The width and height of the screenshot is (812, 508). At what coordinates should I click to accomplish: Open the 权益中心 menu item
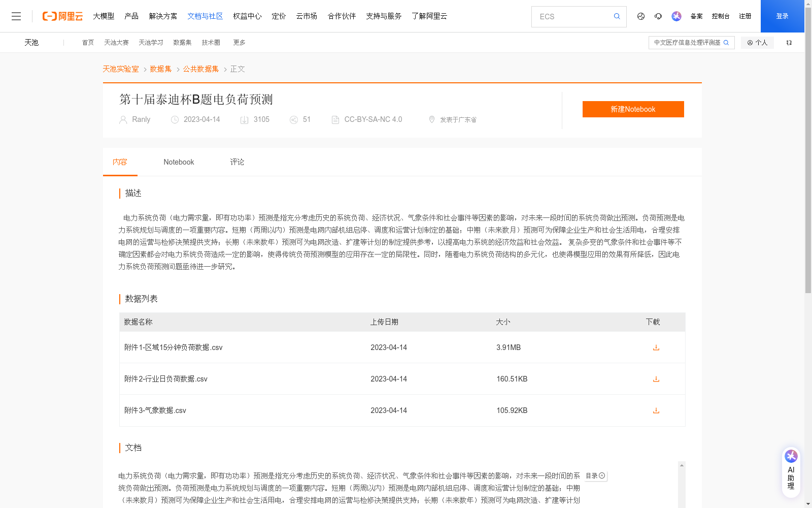(x=247, y=16)
